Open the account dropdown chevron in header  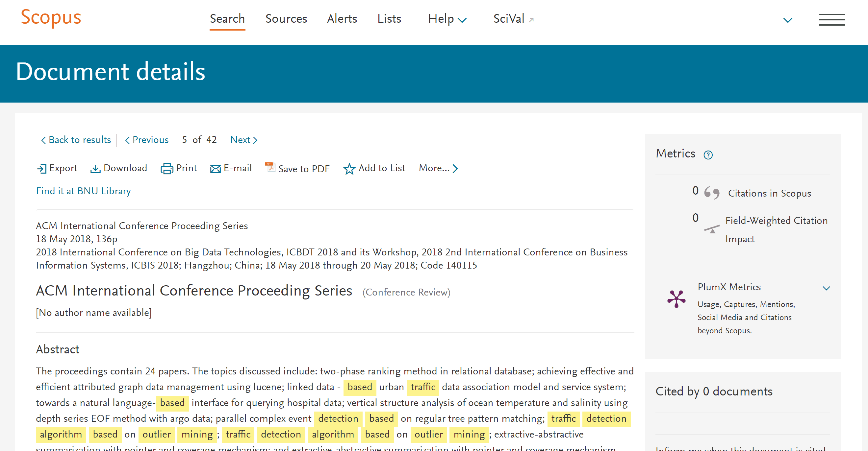point(787,20)
